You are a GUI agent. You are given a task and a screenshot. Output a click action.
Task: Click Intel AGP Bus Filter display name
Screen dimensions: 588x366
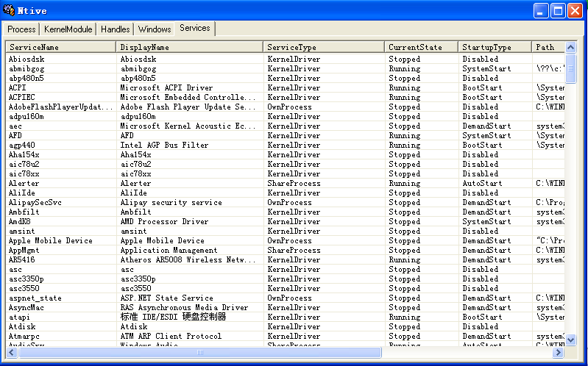(164, 145)
